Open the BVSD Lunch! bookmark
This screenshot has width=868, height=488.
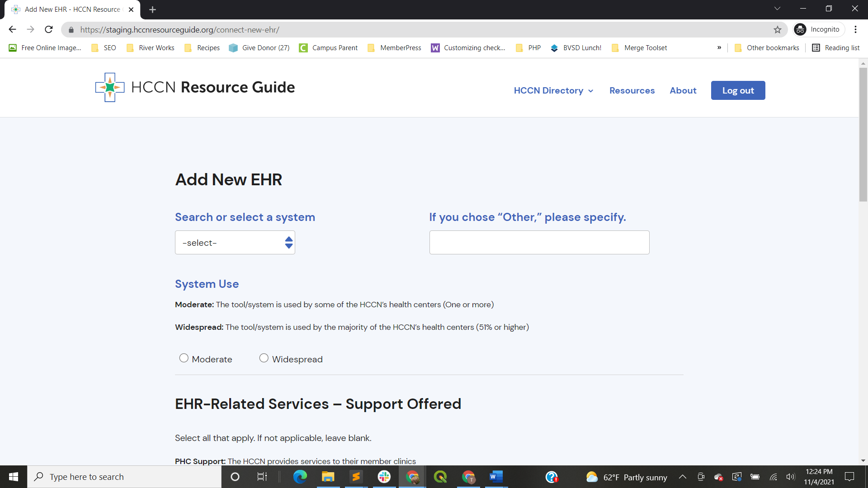tap(576, 48)
